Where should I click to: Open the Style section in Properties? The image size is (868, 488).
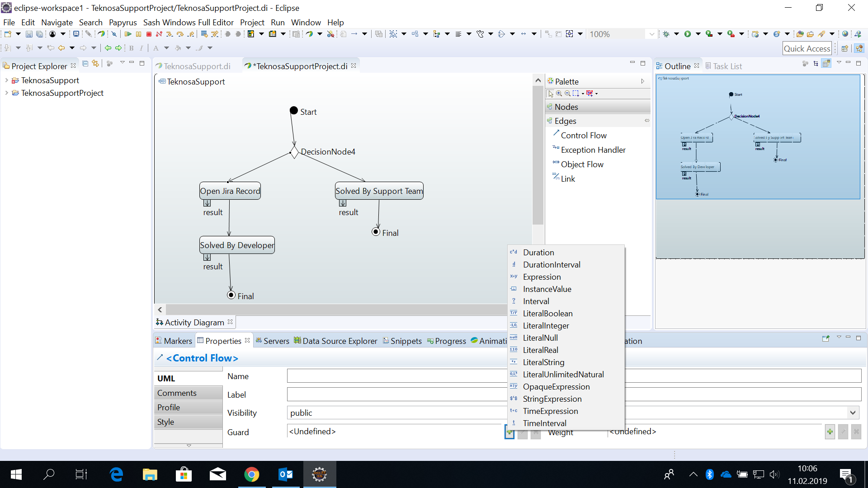tap(188, 422)
